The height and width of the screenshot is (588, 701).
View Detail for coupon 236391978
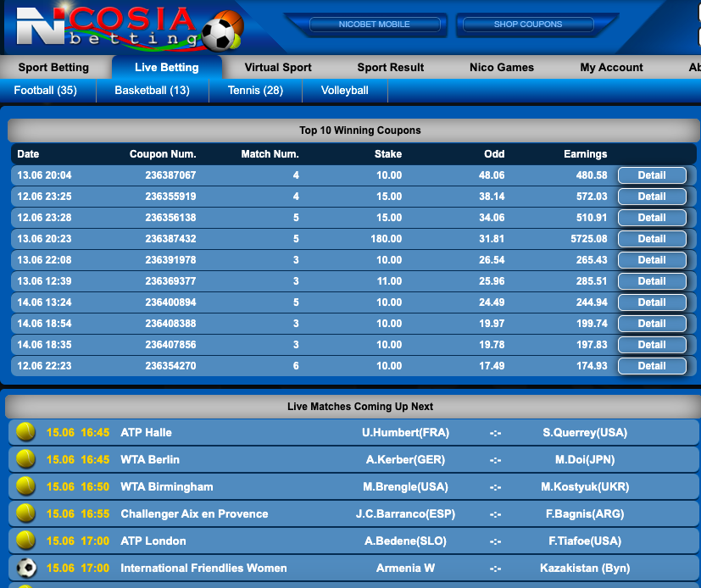(x=652, y=259)
